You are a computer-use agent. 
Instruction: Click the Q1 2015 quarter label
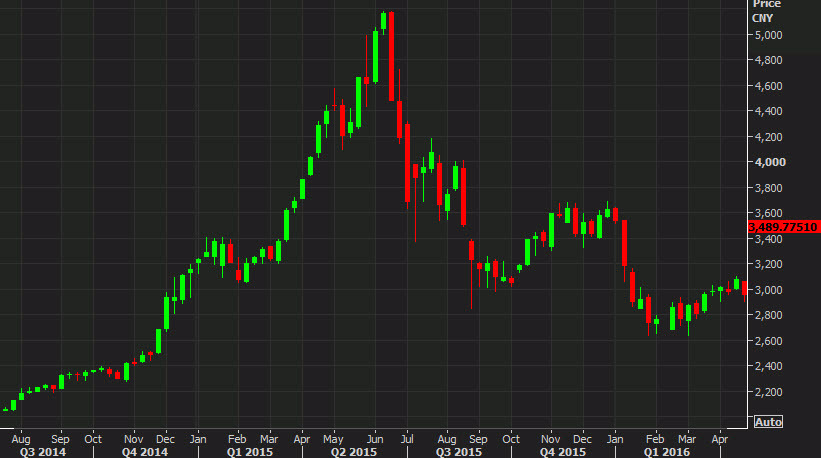[249, 452]
